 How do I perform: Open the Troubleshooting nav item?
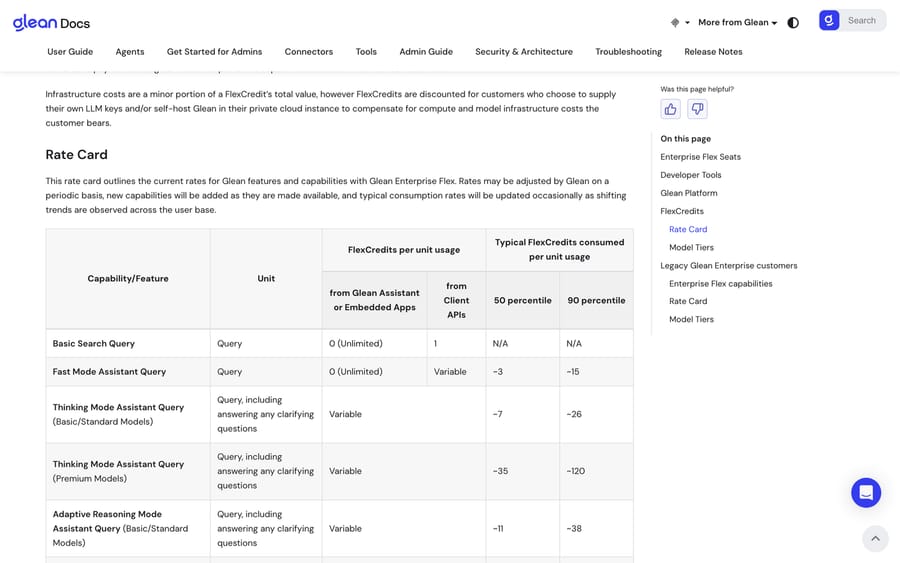click(629, 52)
